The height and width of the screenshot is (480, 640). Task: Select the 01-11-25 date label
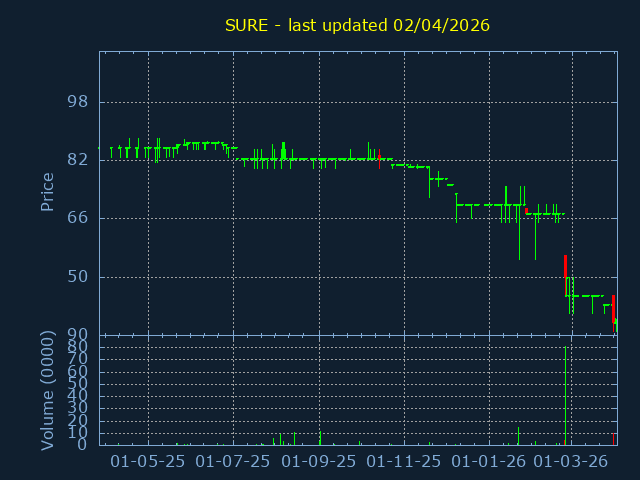pyautogui.click(x=404, y=461)
